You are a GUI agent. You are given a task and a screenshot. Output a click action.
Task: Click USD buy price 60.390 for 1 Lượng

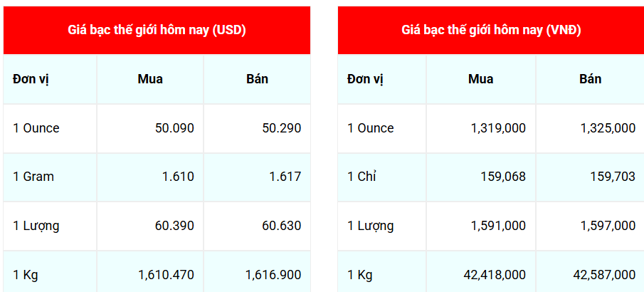click(x=174, y=226)
